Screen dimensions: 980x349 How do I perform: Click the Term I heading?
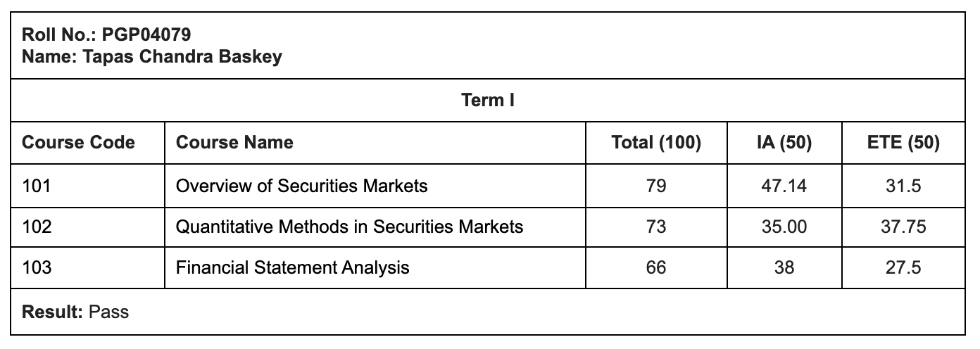(488, 100)
